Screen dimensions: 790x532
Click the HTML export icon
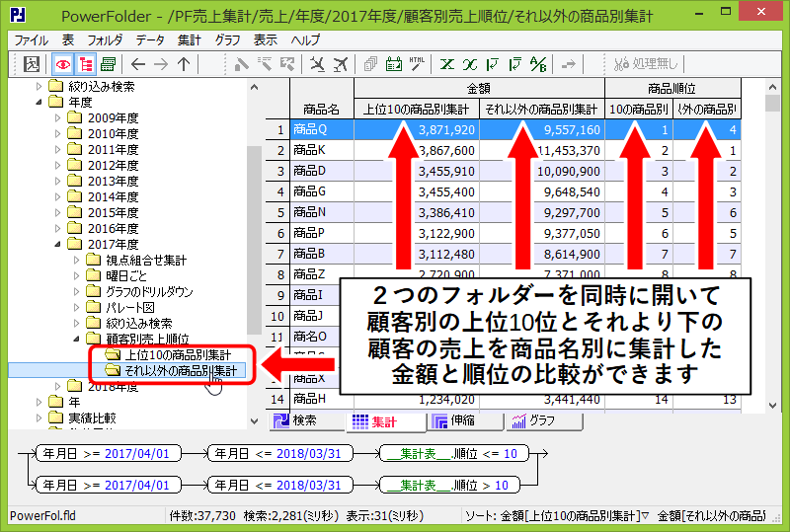418,64
